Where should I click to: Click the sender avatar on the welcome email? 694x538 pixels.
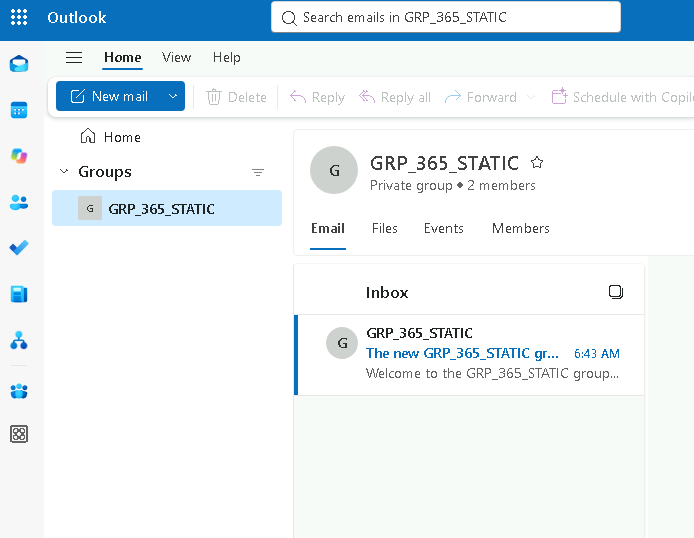tap(342, 343)
